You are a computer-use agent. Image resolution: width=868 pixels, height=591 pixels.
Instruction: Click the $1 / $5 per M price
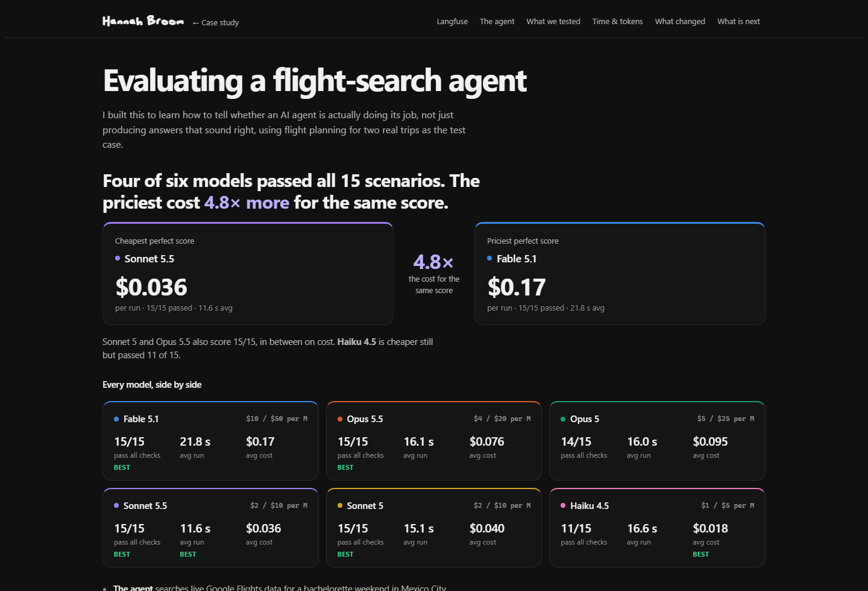(x=728, y=505)
